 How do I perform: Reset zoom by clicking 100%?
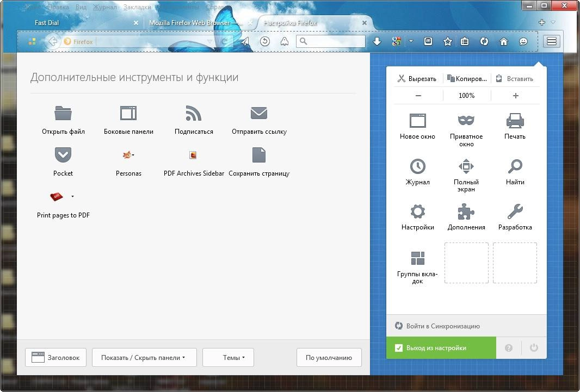(467, 96)
